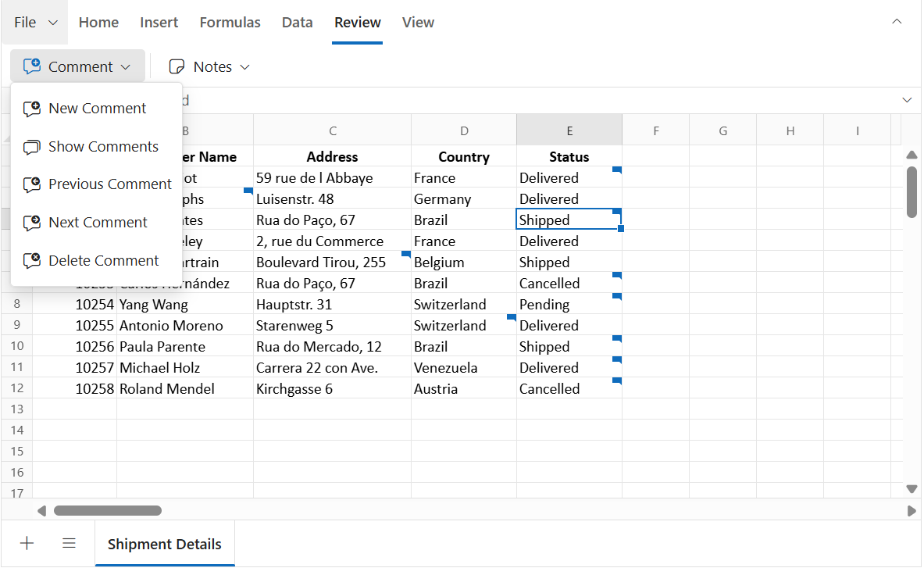This screenshot has height=568, width=924.
Task: Select row 12 header
Action: tap(17, 388)
